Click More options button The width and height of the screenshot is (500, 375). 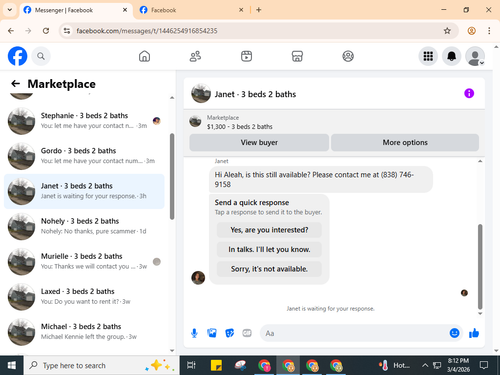[405, 142]
